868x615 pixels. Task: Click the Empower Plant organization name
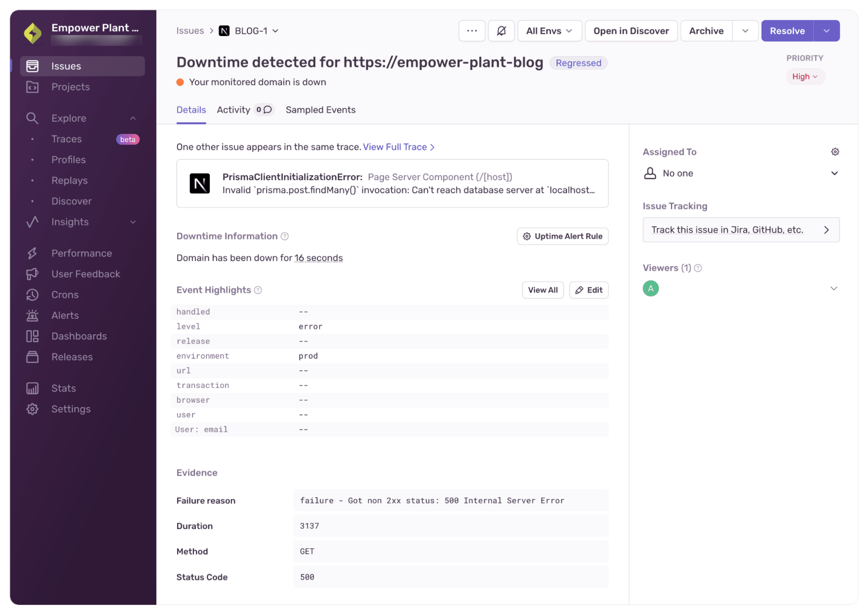click(95, 28)
